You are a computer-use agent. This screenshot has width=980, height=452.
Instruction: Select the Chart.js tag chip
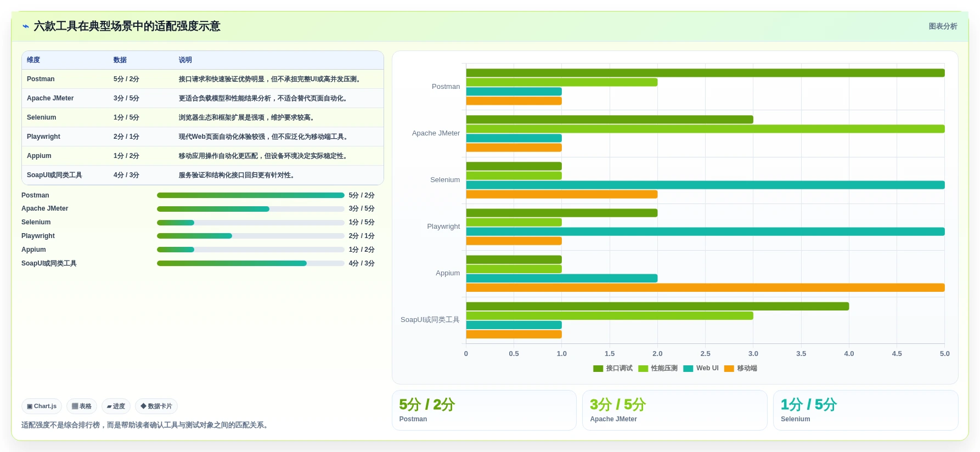pyautogui.click(x=42, y=406)
